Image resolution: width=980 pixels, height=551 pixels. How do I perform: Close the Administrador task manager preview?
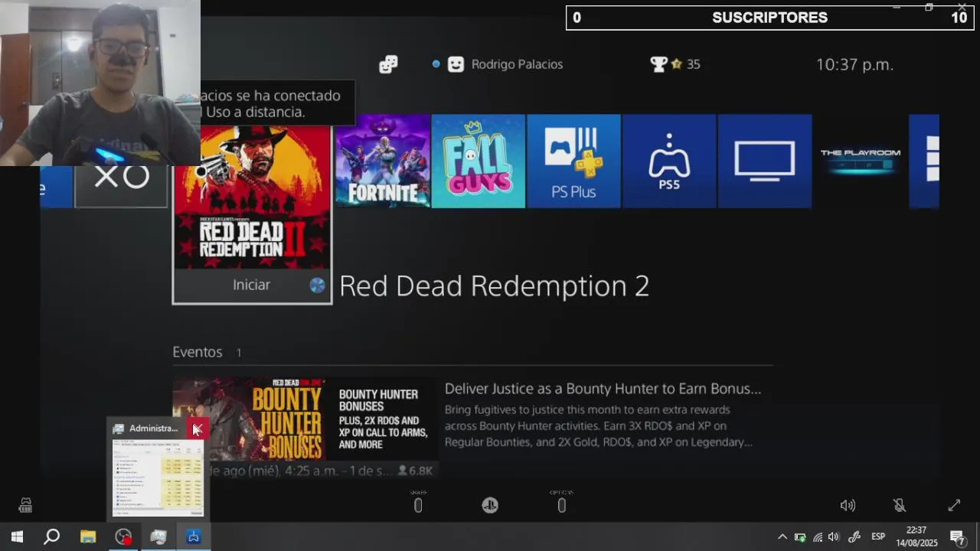198,429
